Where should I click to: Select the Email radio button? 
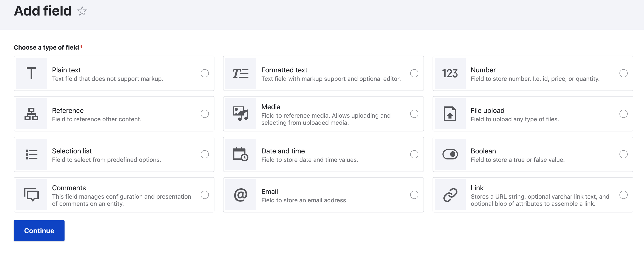tap(414, 195)
